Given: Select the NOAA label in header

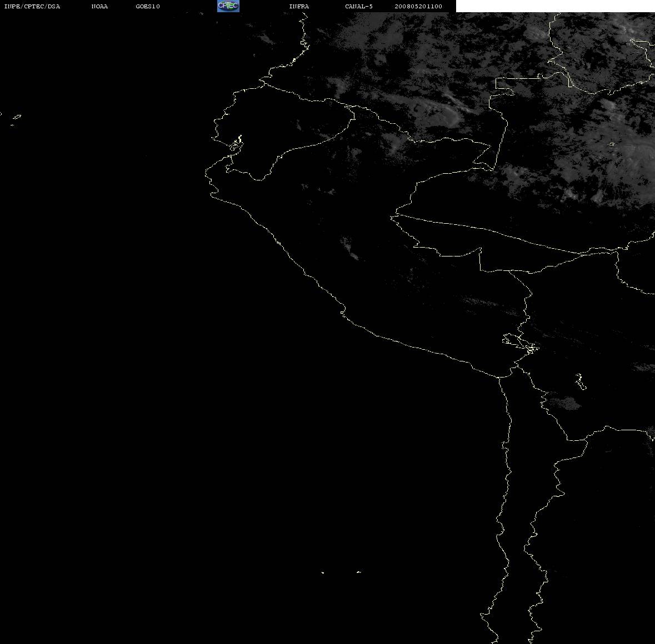Looking at the screenshot, I should [x=99, y=6].
